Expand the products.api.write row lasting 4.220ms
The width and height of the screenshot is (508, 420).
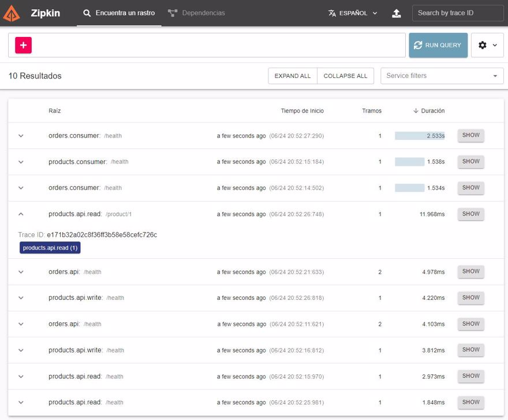click(x=21, y=298)
